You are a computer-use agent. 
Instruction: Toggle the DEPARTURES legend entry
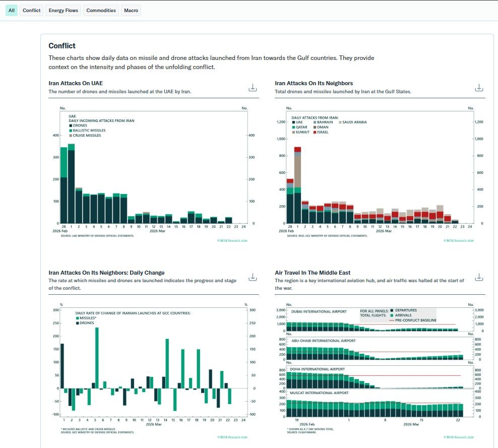tap(405, 310)
